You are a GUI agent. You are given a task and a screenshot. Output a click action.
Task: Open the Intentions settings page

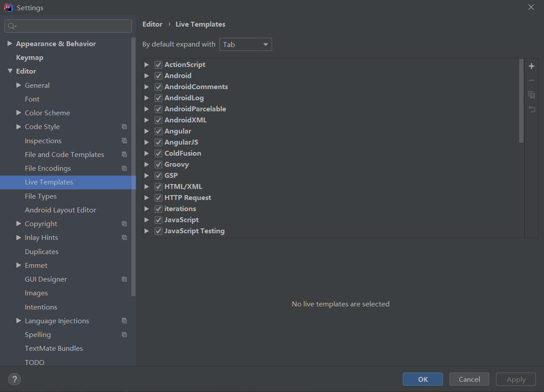pos(41,307)
